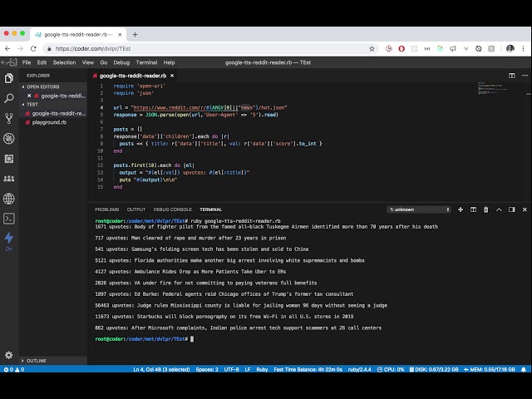This screenshot has width=532, height=399.
Task: Open the Manage gear icon
Action: pos(9,355)
